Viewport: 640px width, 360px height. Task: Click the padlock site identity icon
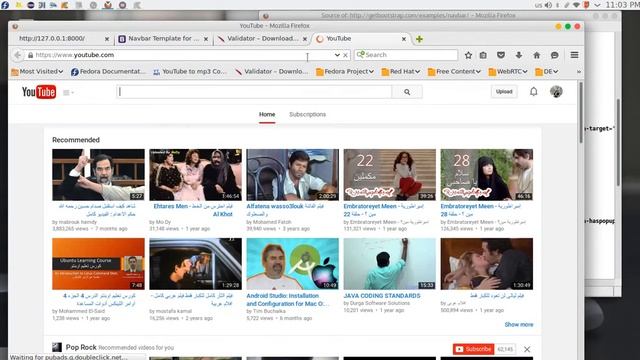tap(30, 55)
